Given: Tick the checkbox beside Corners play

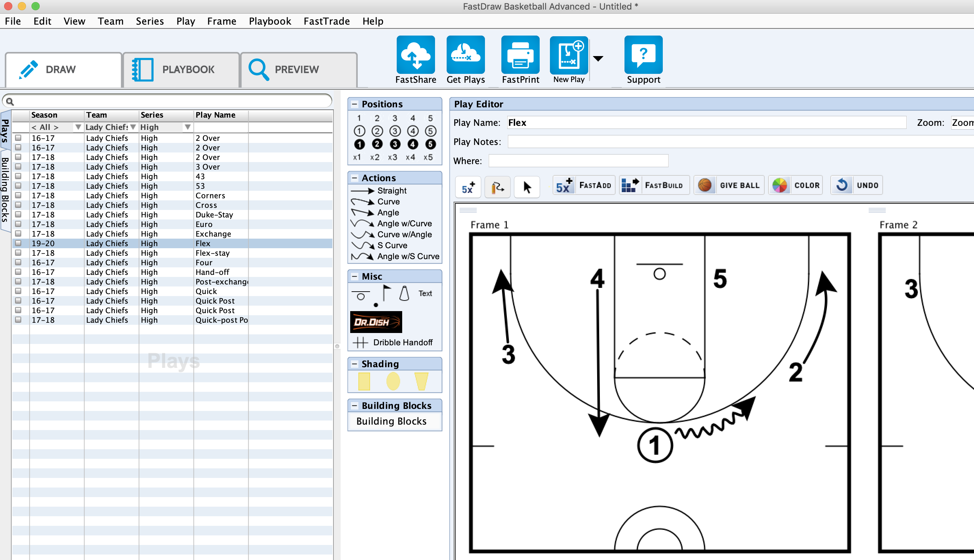Looking at the screenshot, I should point(18,196).
